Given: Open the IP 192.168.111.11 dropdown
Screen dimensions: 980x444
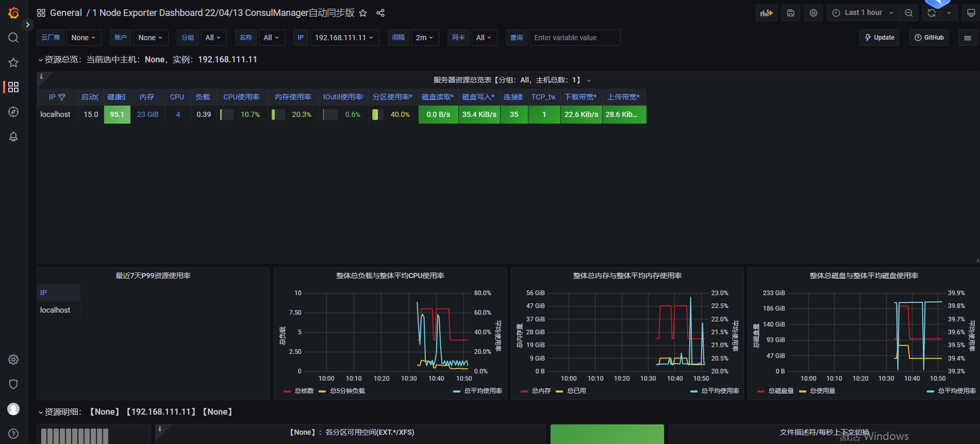Looking at the screenshot, I should [344, 38].
